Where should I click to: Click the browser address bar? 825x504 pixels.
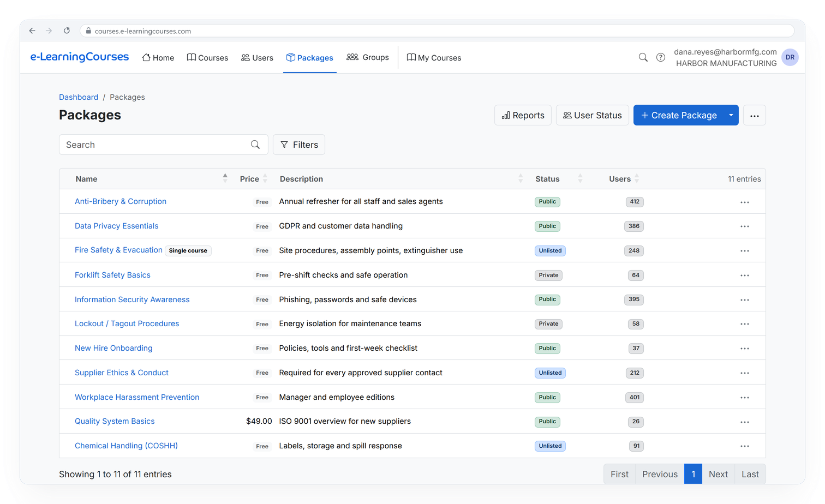pos(437,31)
